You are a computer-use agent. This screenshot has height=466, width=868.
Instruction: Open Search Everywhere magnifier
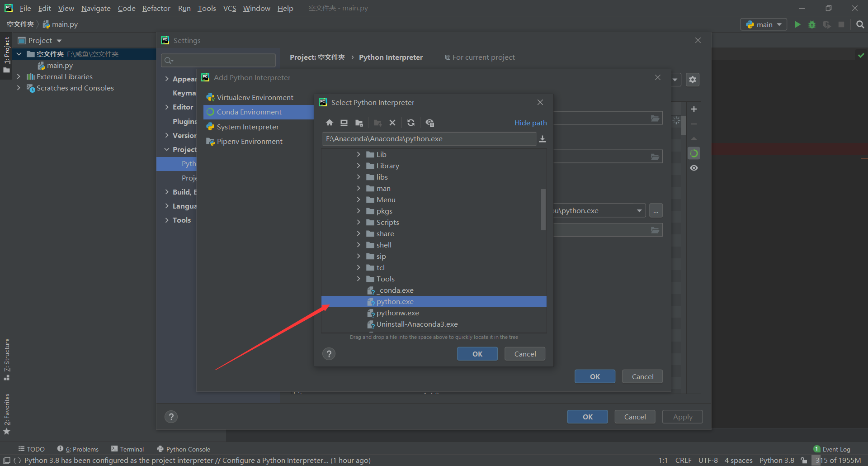[x=860, y=24]
